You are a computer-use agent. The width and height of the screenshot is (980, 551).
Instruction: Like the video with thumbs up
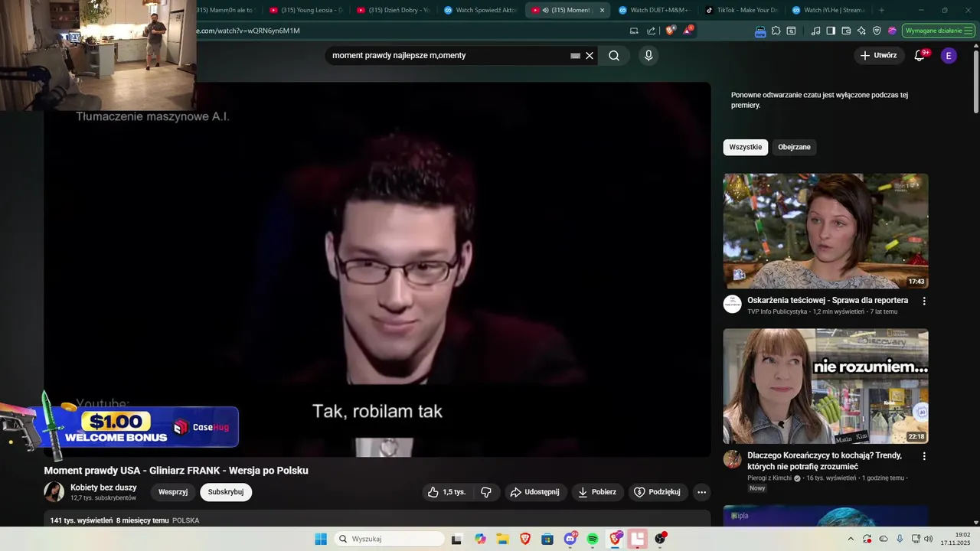(447, 492)
